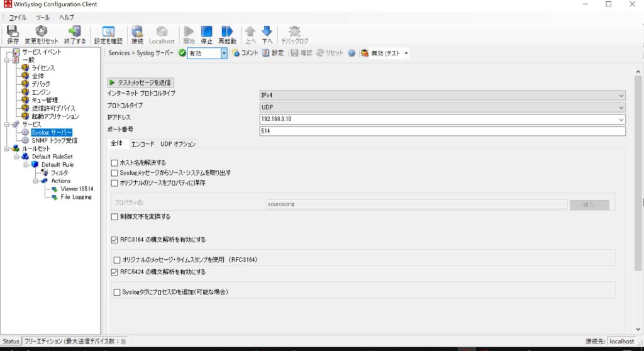The image size is (644, 351).
Task: Select the Viewer10514 action
Action: pyautogui.click(x=77, y=189)
